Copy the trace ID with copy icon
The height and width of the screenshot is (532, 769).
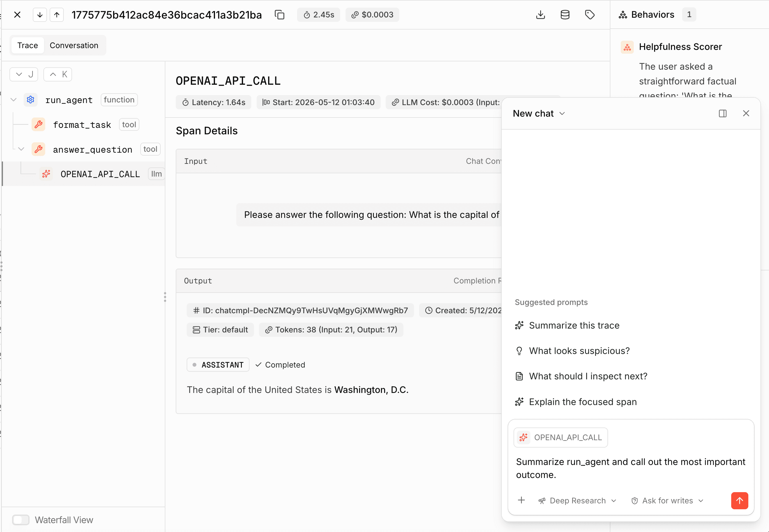(279, 15)
